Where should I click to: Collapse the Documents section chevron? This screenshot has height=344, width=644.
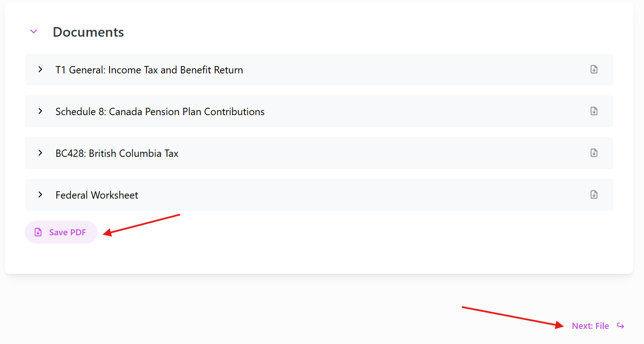point(33,32)
